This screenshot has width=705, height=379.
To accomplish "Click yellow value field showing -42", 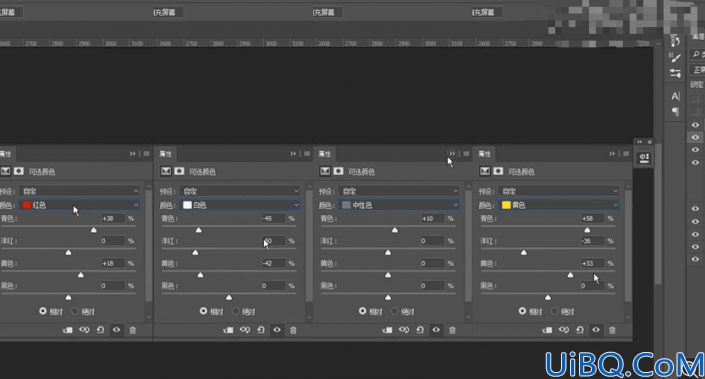I will [x=273, y=263].
